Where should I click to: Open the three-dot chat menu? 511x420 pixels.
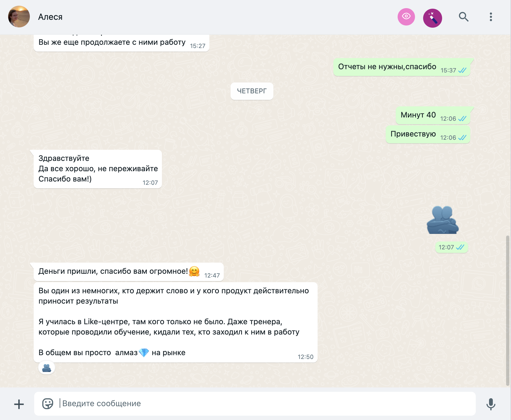point(491,17)
